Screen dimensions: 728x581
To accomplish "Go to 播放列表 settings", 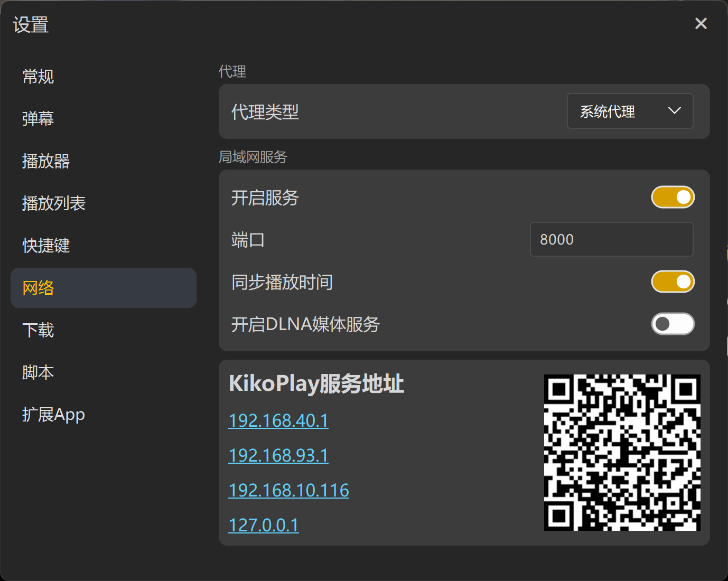I will click(104, 203).
